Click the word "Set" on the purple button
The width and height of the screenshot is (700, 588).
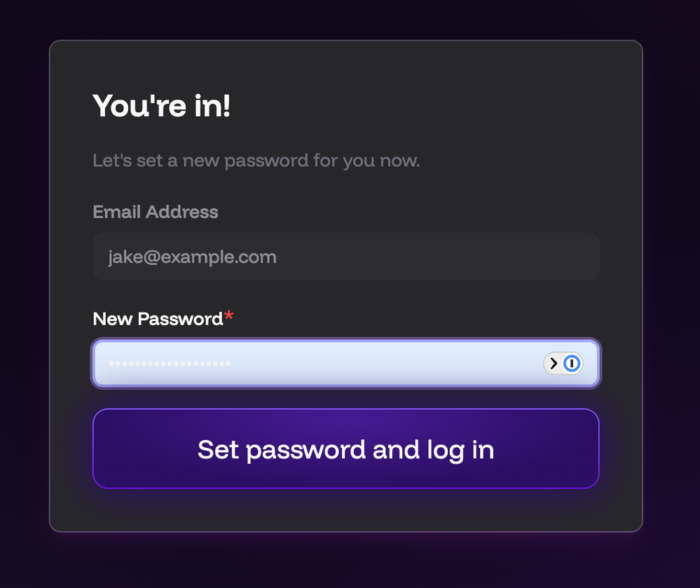[x=218, y=449]
